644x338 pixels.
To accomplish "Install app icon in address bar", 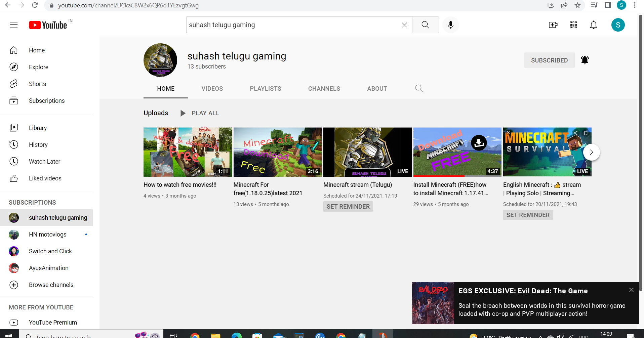I will (x=551, y=5).
